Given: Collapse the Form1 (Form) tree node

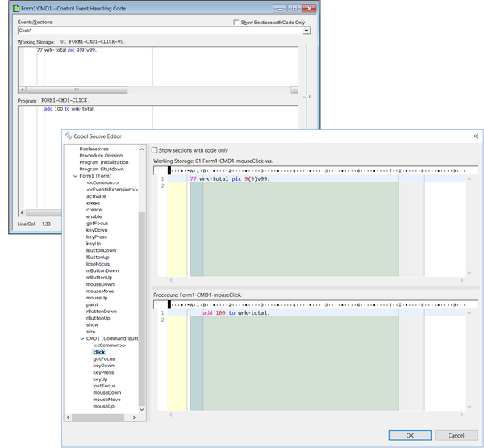Looking at the screenshot, I should click(x=75, y=176).
